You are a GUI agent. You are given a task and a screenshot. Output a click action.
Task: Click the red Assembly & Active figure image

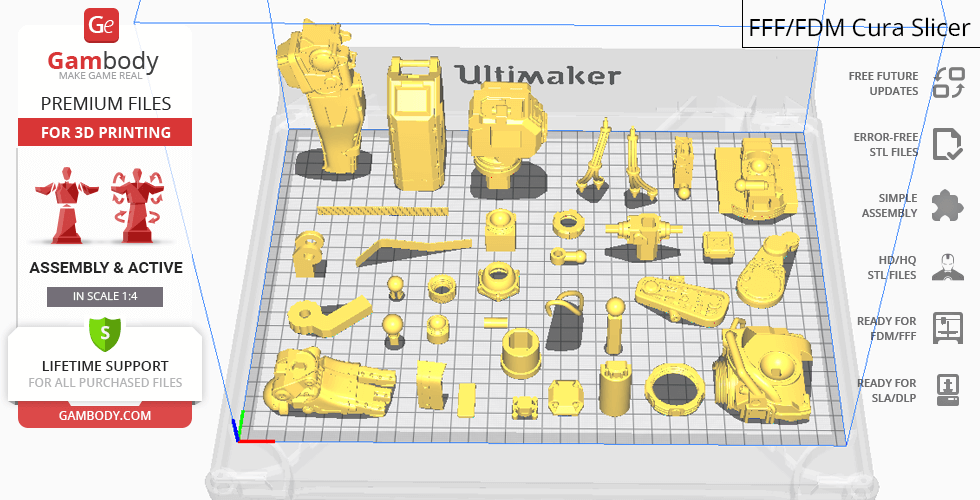[x=104, y=208]
